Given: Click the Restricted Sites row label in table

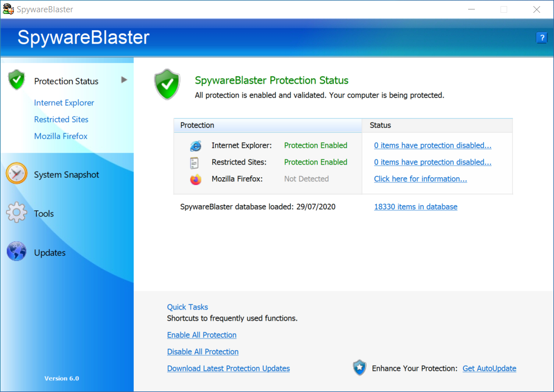Looking at the screenshot, I should (239, 162).
